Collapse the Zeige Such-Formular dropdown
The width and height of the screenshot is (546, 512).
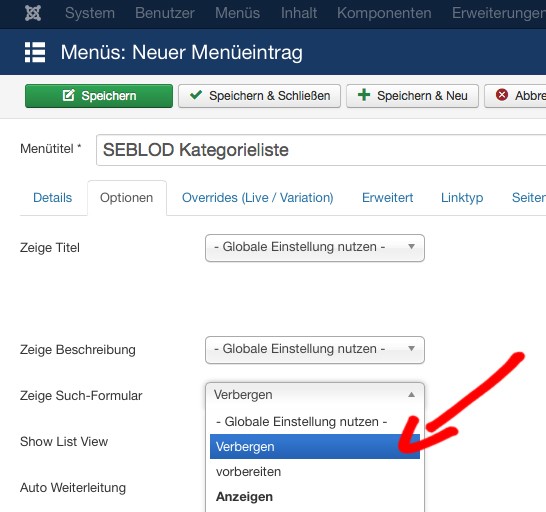pos(315,395)
